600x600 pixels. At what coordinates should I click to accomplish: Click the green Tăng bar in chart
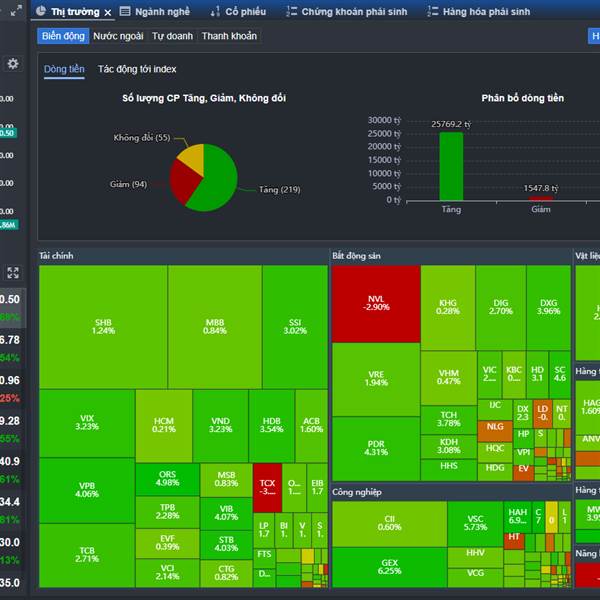(451, 166)
